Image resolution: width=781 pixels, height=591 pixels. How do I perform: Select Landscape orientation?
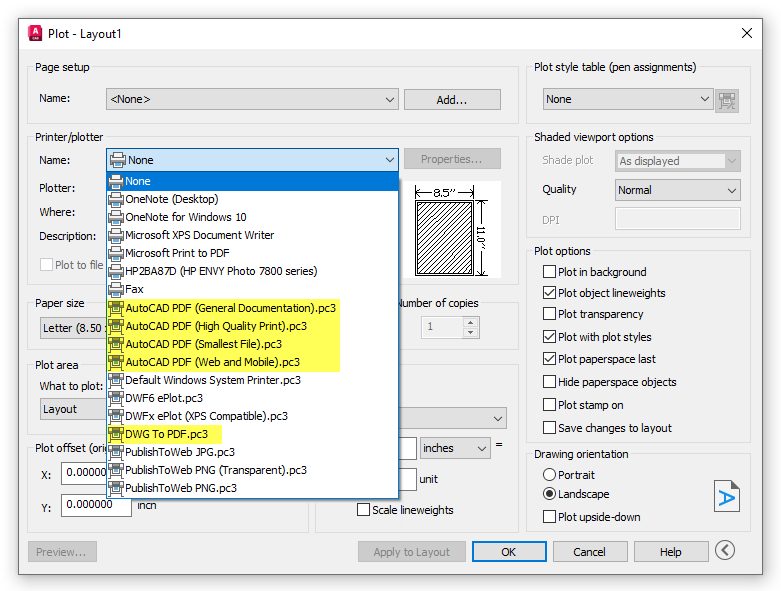tap(549, 494)
